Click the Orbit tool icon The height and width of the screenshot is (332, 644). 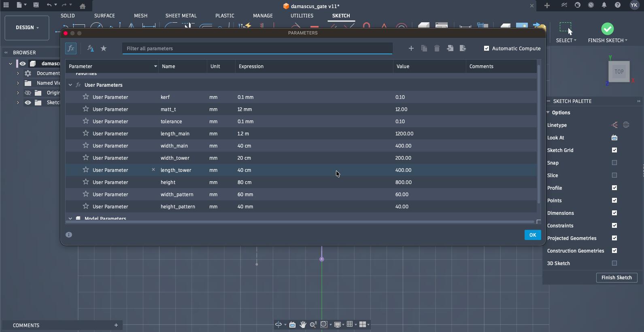coord(278,324)
